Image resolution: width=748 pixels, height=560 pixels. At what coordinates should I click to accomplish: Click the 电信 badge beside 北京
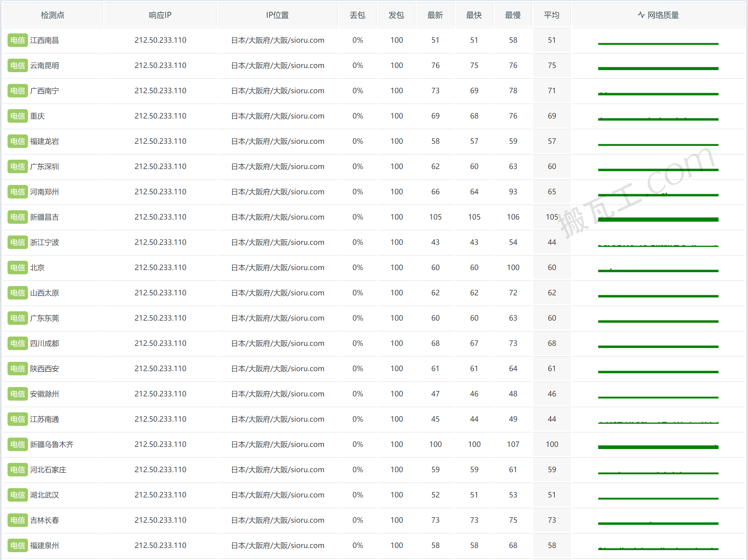[17, 267]
